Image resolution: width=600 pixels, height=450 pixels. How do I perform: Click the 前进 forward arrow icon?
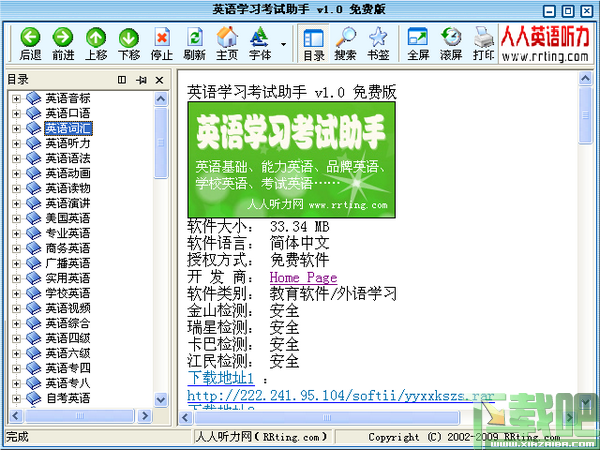63,37
